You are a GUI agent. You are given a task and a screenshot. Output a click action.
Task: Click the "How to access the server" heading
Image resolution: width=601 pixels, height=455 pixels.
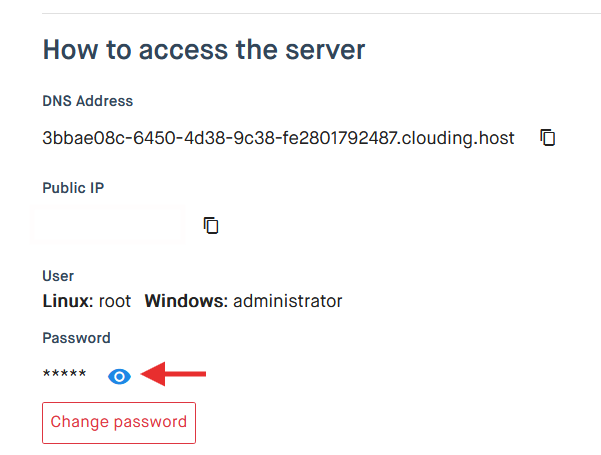[204, 49]
